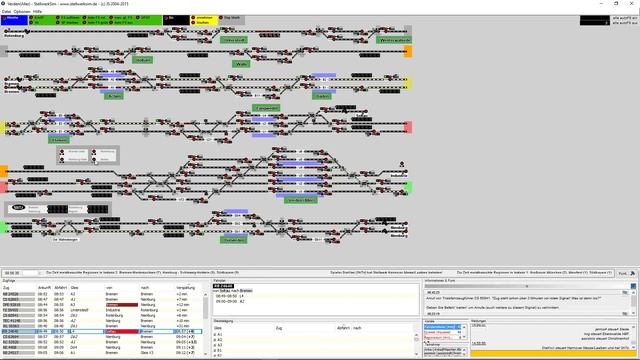640x360 pixels.
Task: Click RB 24640 heading in Fahrplan panel
Action: coord(223,286)
